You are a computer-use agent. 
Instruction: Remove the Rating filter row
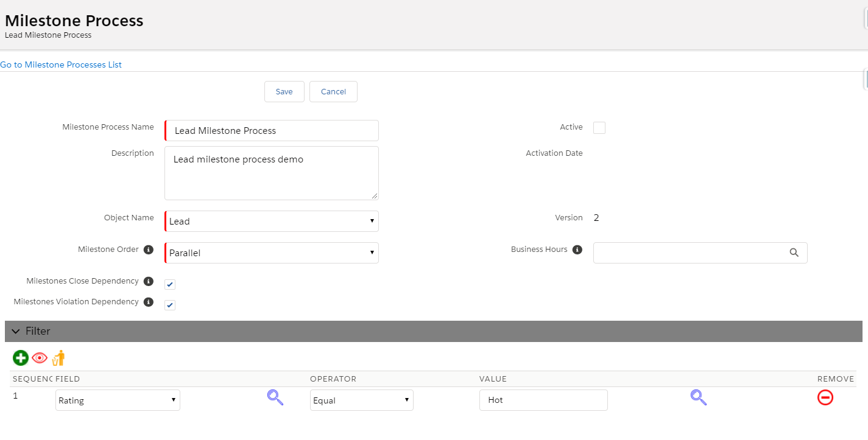click(x=825, y=397)
